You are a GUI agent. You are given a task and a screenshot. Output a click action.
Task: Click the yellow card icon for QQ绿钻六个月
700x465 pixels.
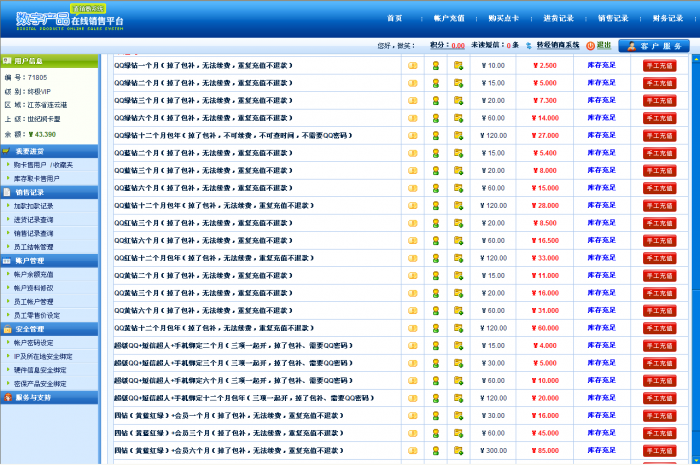412,118
